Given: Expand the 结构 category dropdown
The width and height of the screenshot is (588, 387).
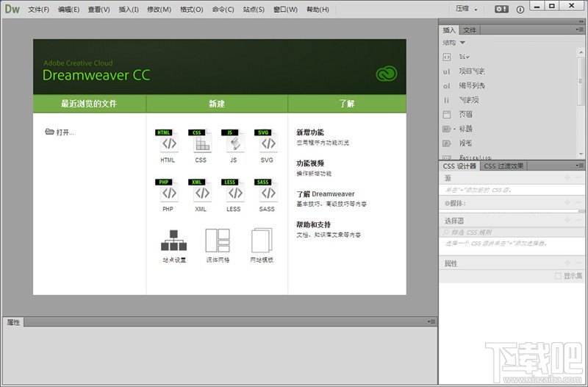Looking at the screenshot, I should pyautogui.click(x=462, y=43).
